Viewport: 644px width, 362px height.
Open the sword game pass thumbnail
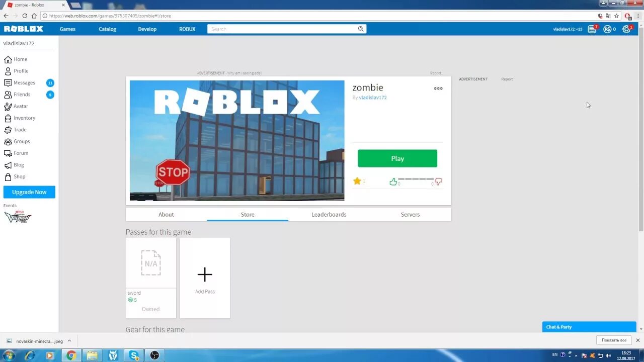[151, 262]
